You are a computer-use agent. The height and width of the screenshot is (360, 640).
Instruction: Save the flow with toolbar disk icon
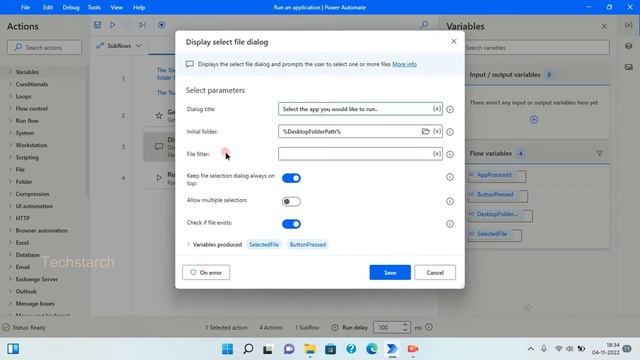tap(97, 25)
